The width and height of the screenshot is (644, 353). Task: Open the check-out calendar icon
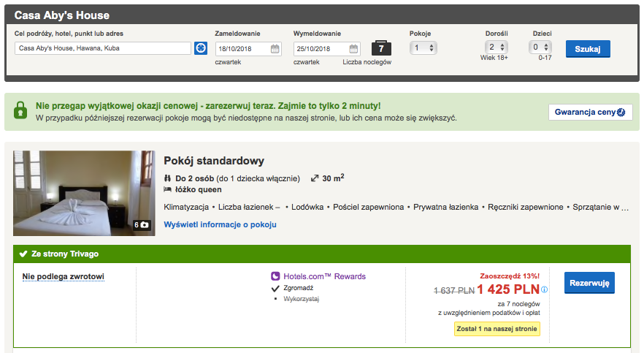(x=353, y=49)
